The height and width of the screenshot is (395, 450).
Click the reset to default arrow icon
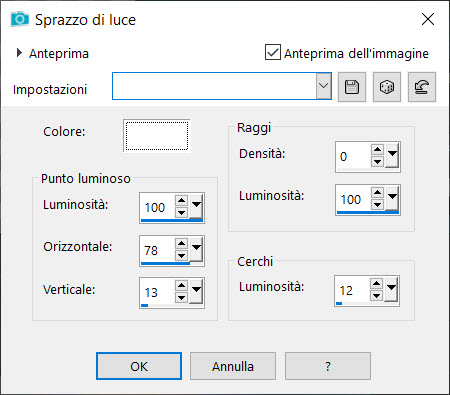[x=422, y=87]
